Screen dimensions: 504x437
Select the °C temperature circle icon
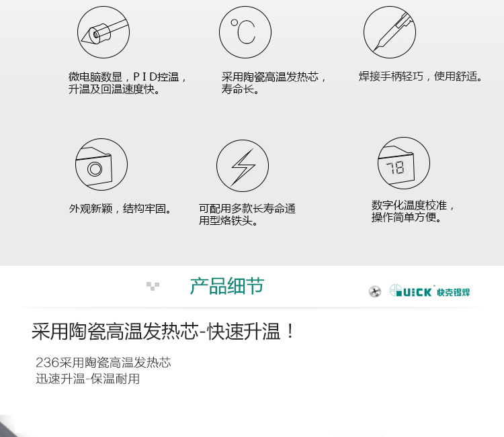pyautogui.click(x=245, y=32)
